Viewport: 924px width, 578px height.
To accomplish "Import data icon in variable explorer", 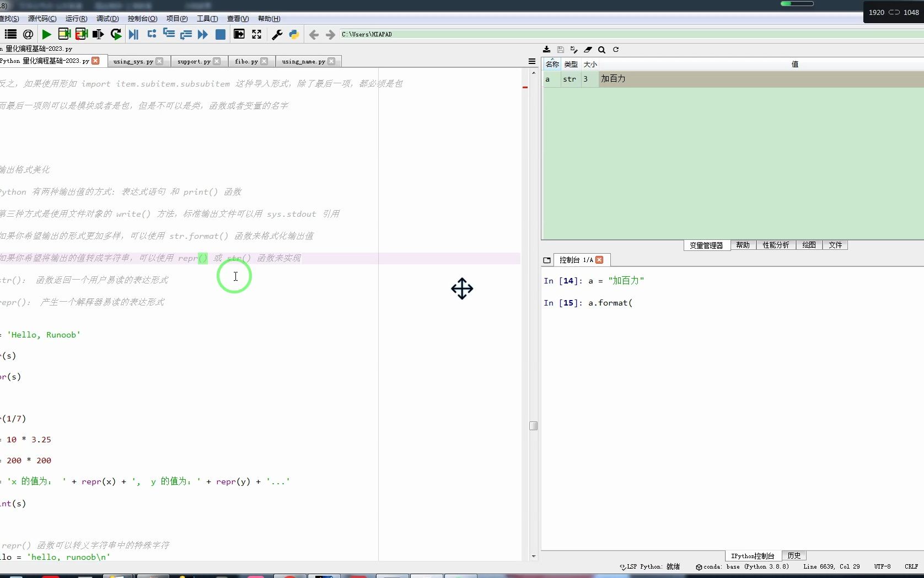I will (546, 50).
